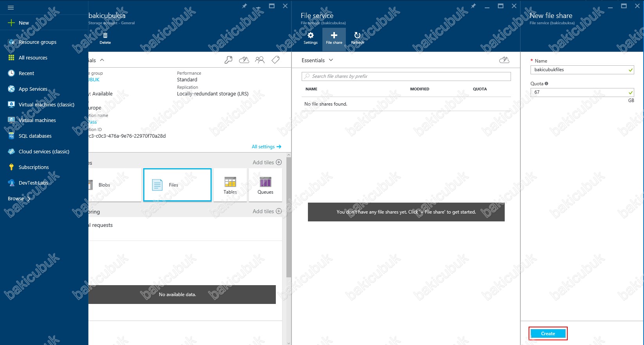The image size is (644, 345).
Task: Expand the Browse menu
Action: (x=19, y=198)
